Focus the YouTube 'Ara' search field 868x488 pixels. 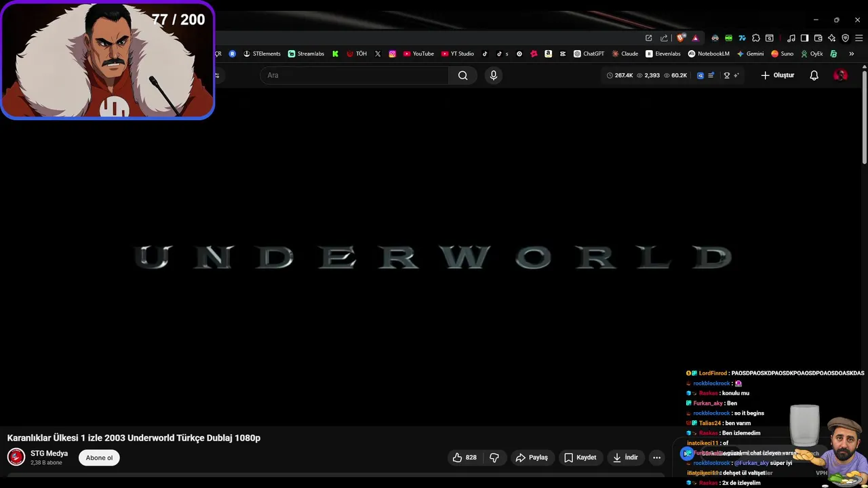click(x=354, y=75)
